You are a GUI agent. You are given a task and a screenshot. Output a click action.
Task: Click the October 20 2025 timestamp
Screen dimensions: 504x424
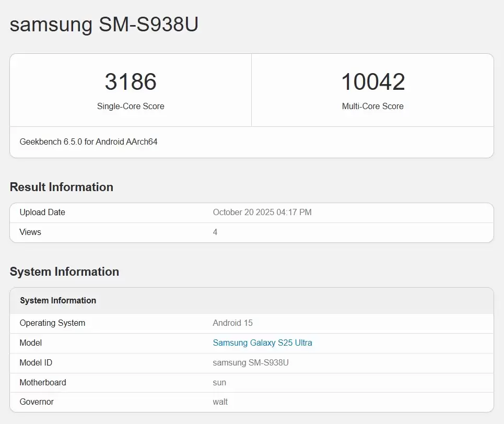click(x=262, y=213)
